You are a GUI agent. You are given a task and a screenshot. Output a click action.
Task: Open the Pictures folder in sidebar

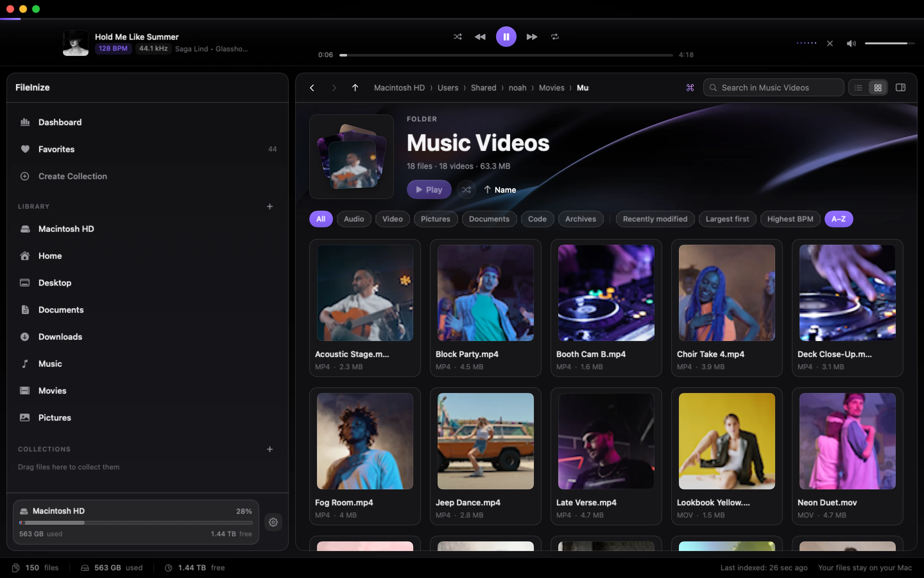(147, 417)
